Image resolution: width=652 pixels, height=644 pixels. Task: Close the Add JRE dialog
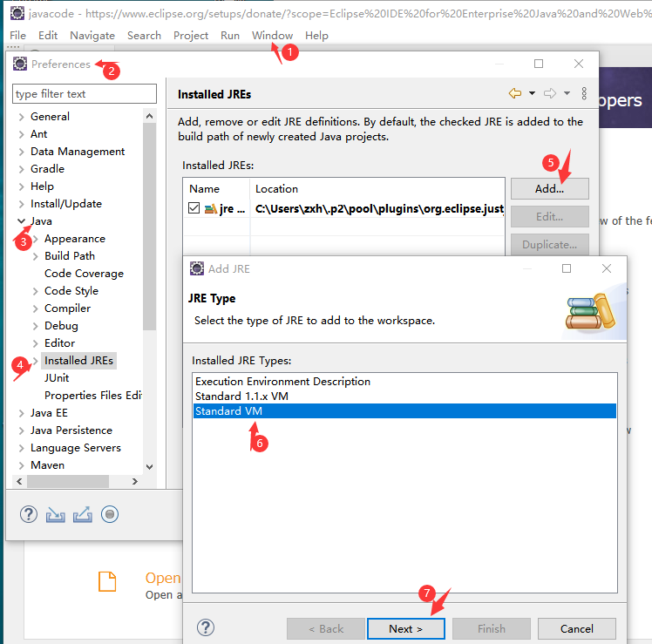607,268
